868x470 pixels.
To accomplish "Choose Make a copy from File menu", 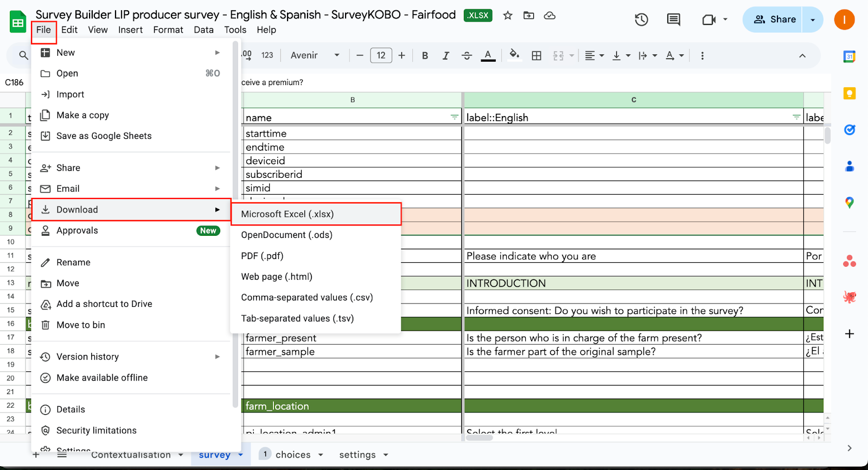I will click(x=82, y=115).
